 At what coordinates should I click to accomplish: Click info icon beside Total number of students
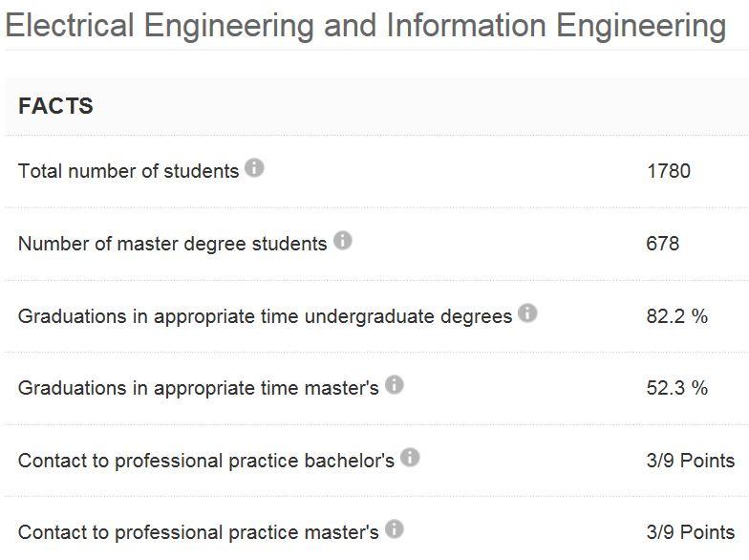click(254, 168)
